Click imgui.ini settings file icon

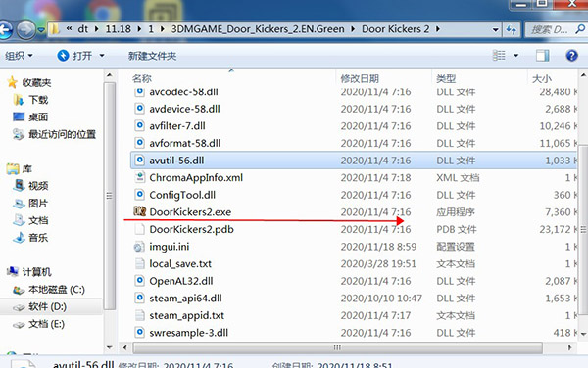point(139,247)
